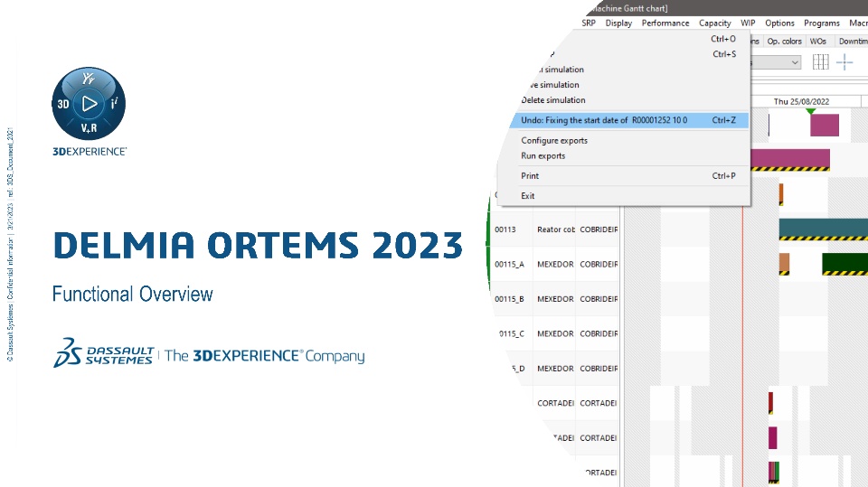Viewport: 868px width, 487px height.
Task: Select the magenta bar in the second CORTADEI row
Action: click(x=773, y=437)
